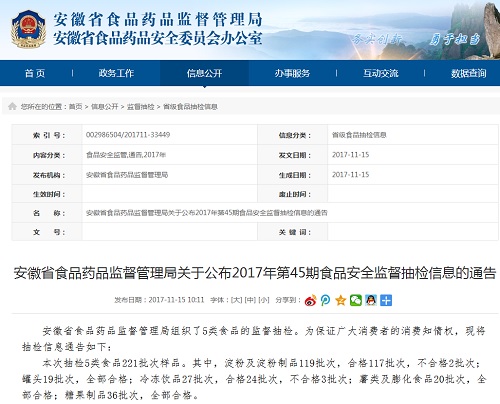This screenshot has width=500, height=404.
Task: Share via Tencent Weibo icon
Action: [325, 300]
